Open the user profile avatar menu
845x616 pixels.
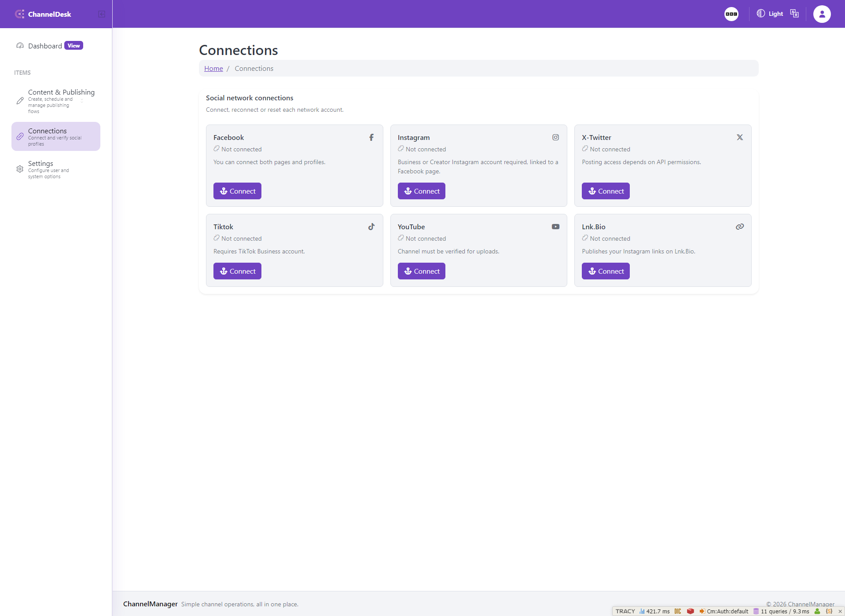[822, 14]
